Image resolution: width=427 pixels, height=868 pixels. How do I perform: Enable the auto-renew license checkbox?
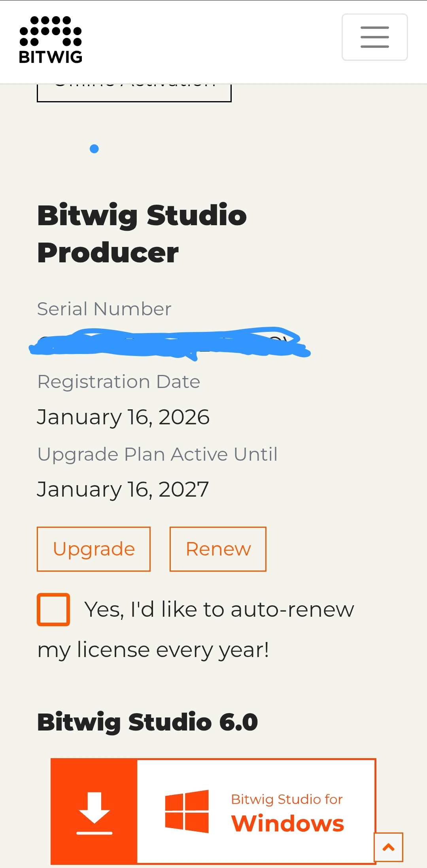point(53,609)
